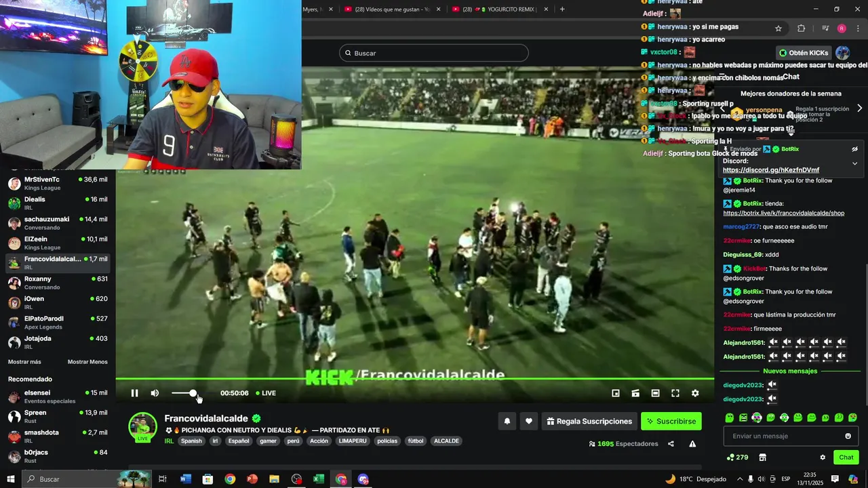This screenshot has width=868, height=488.
Task: Open Diealis channel in sidebar
Action: (58, 203)
